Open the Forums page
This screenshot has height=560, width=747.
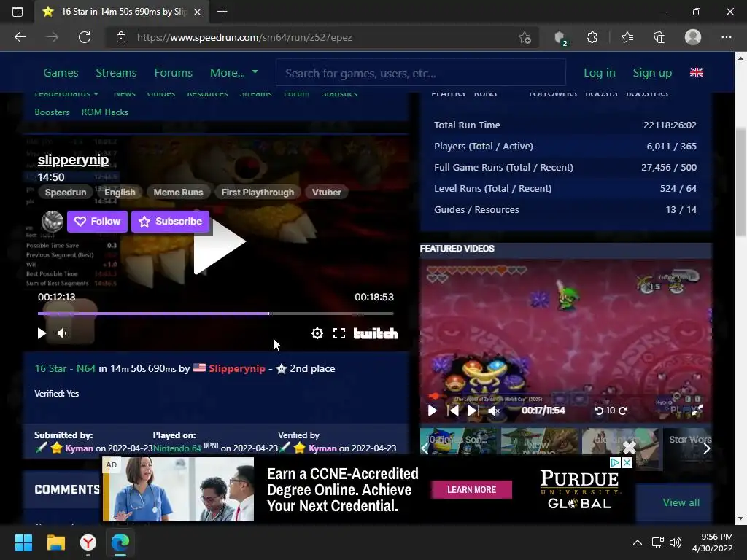[x=174, y=73]
